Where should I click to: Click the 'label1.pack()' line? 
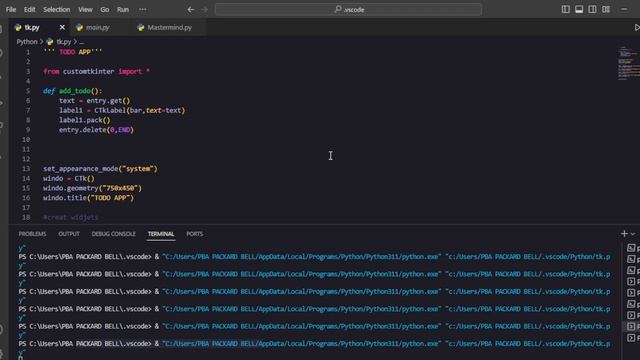tap(84, 120)
